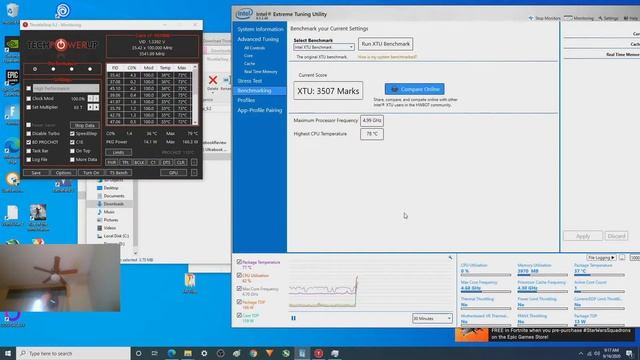Open App-Profile Pairing in XTU
The height and width of the screenshot is (360, 640).
point(260,110)
